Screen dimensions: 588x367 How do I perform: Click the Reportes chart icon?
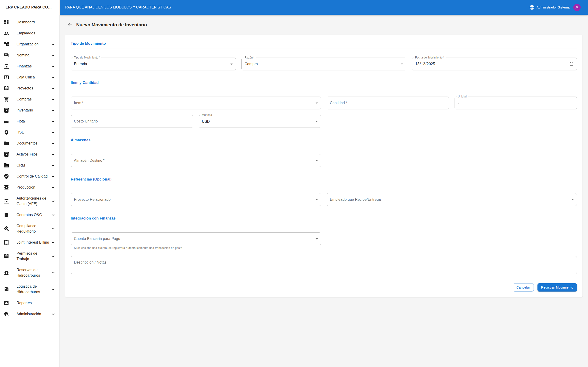[7, 303]
